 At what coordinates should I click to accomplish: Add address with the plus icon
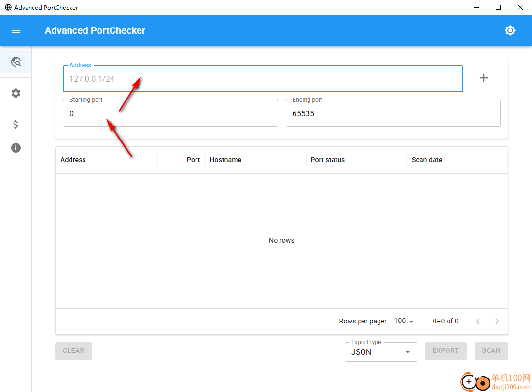coord(483,78)
